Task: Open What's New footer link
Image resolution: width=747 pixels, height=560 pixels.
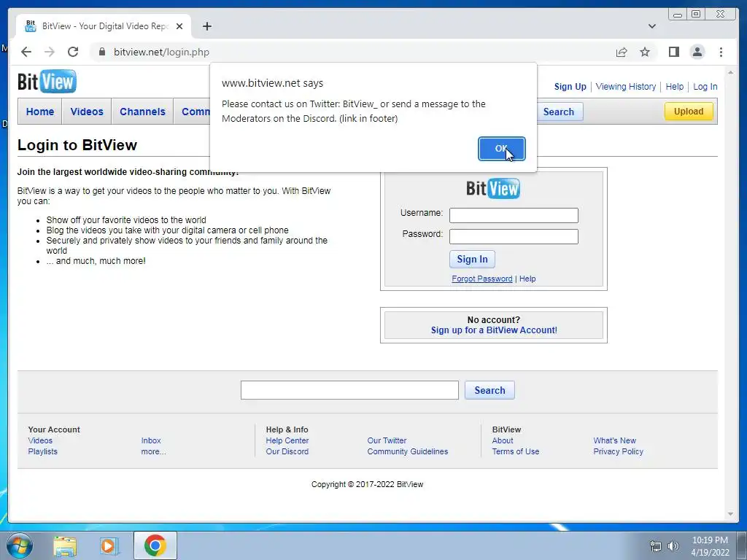Action: [614, 440]
